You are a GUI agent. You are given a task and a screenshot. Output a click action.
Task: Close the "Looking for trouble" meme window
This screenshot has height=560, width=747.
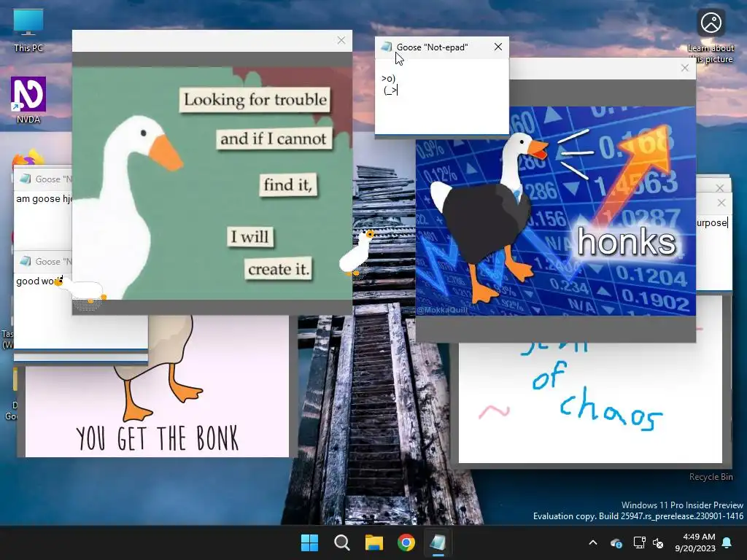click(341, 41)
